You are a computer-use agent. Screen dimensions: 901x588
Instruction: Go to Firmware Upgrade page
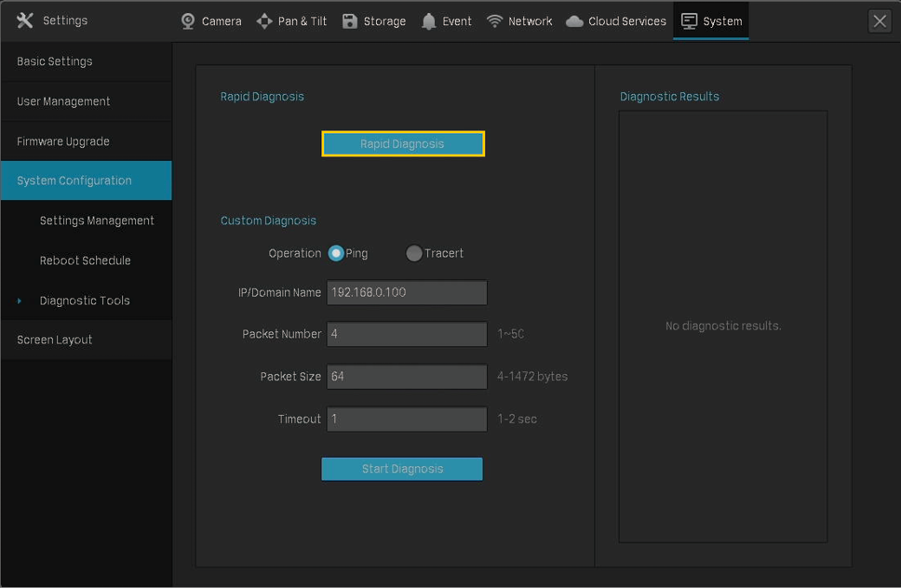pos(87,141)
